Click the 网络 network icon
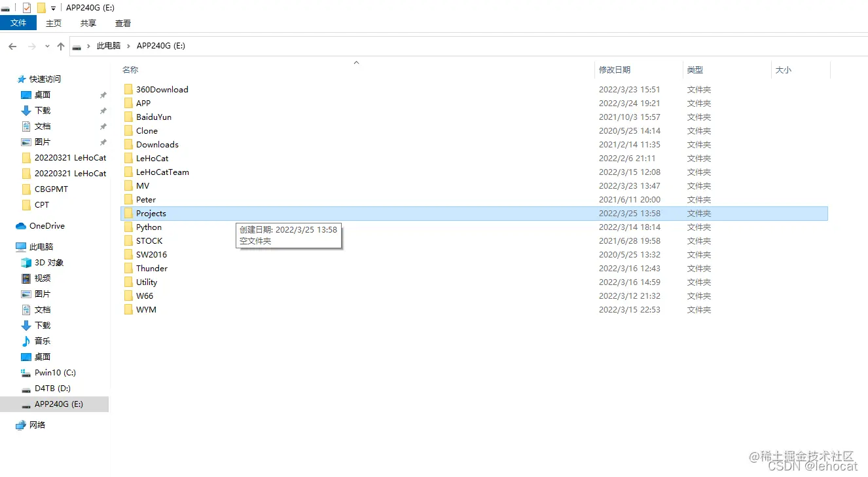Viewport: 868px width, 477px height. [x=21, y=425]
